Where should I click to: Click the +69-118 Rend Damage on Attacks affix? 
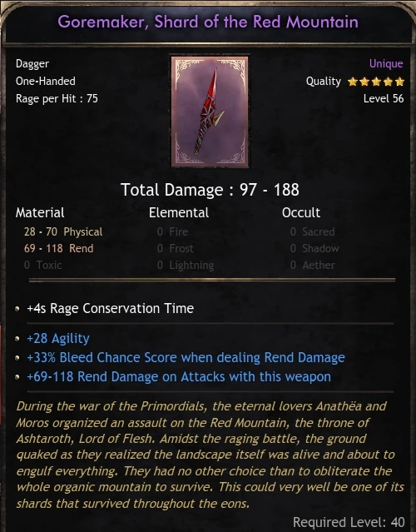coord(179,376)
